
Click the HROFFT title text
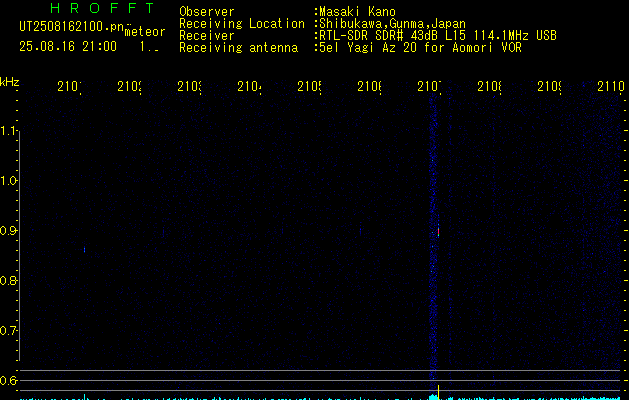pos(102,8)
